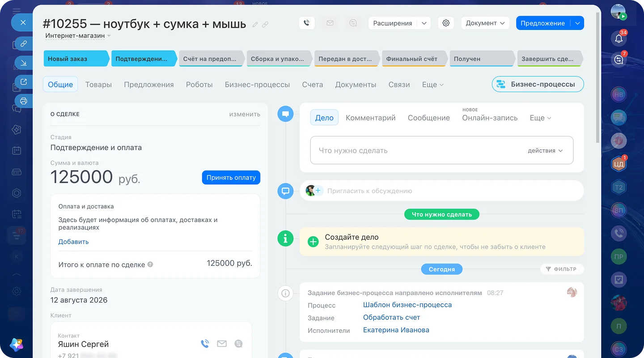The width and height of the screenshot is (644, 358).
Task: Expand the Интернет-магазин pipeline selector
Action: [x=78, y=35]
